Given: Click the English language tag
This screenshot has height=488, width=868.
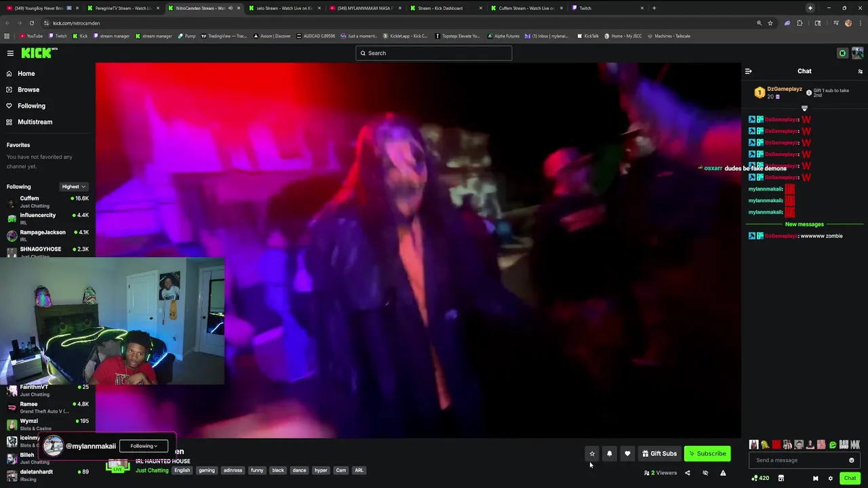Looking at the screenshot, I should tap(182, 470).
